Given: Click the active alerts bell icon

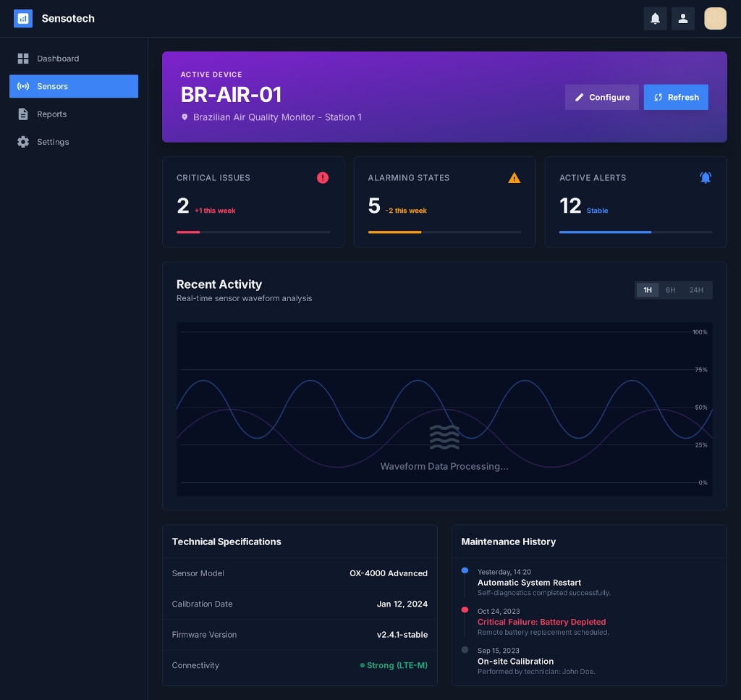Looking at the screenshot, I should point(706,178).
